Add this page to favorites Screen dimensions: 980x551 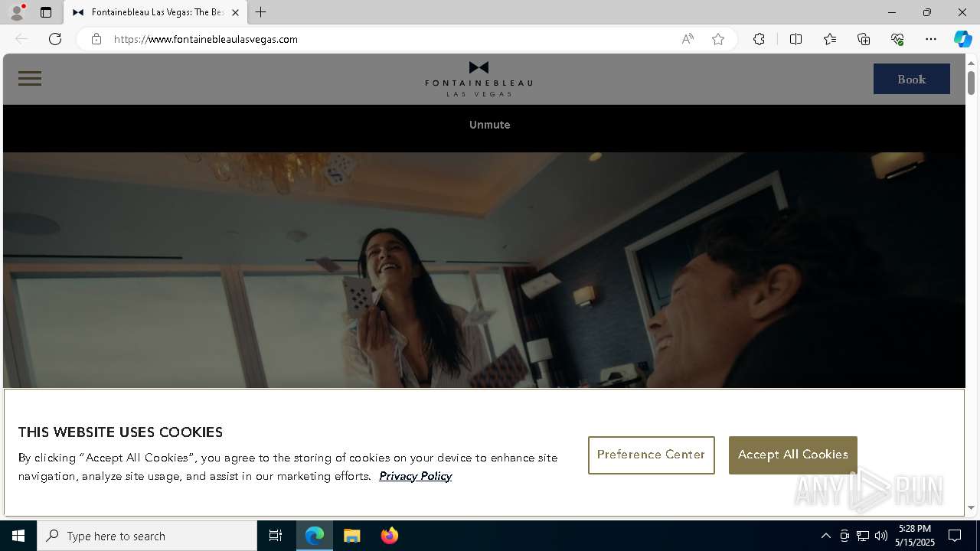pyautogui.click(x=718, y=39)
